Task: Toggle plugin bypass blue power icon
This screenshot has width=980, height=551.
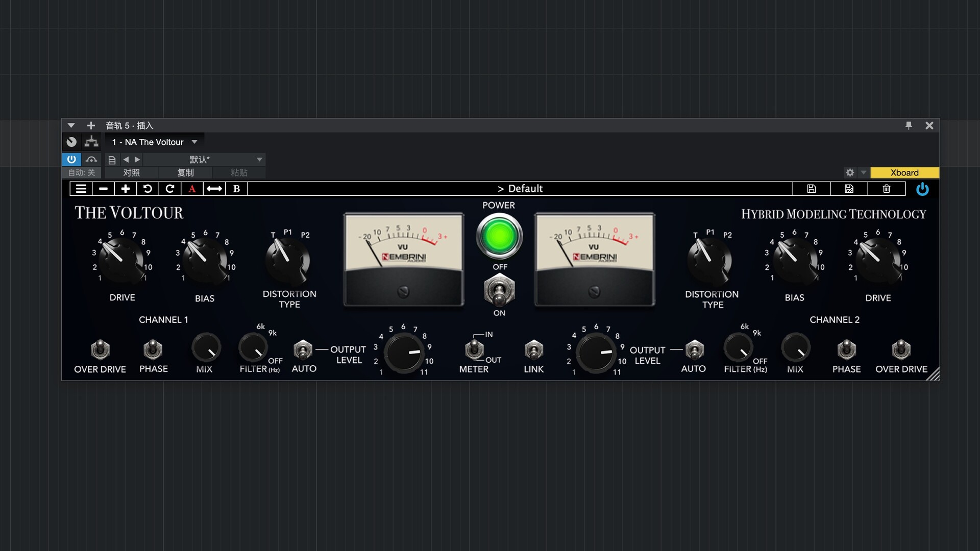Action: (x=922, y=189)
